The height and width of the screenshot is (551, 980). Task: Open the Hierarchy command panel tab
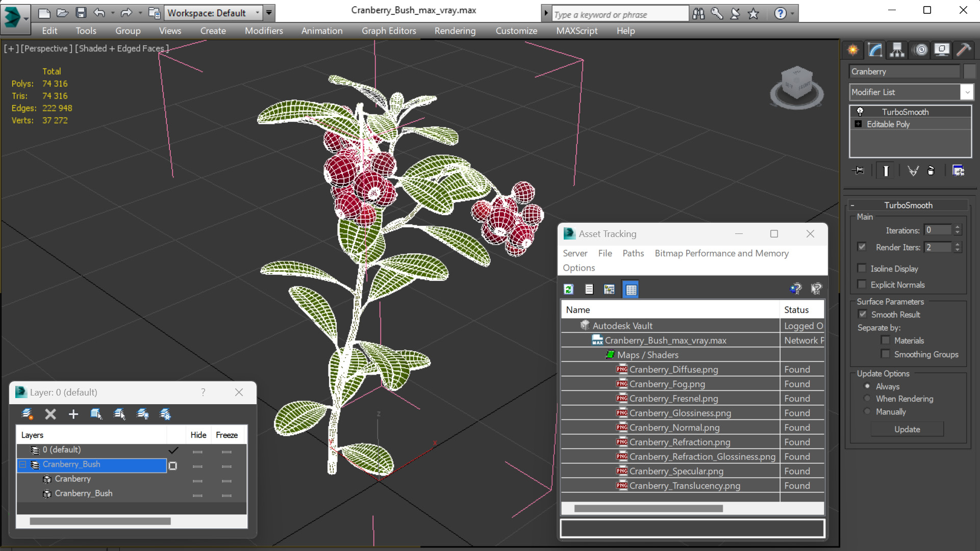click(897, 50)
